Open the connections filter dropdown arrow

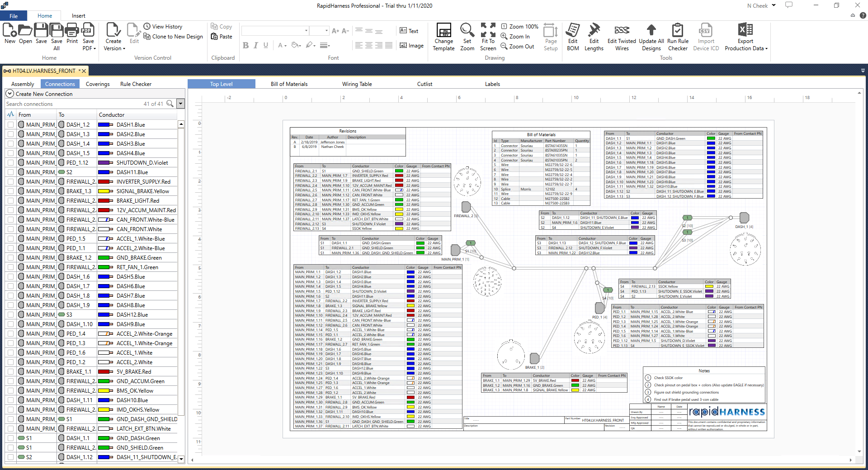coord(180,104)
